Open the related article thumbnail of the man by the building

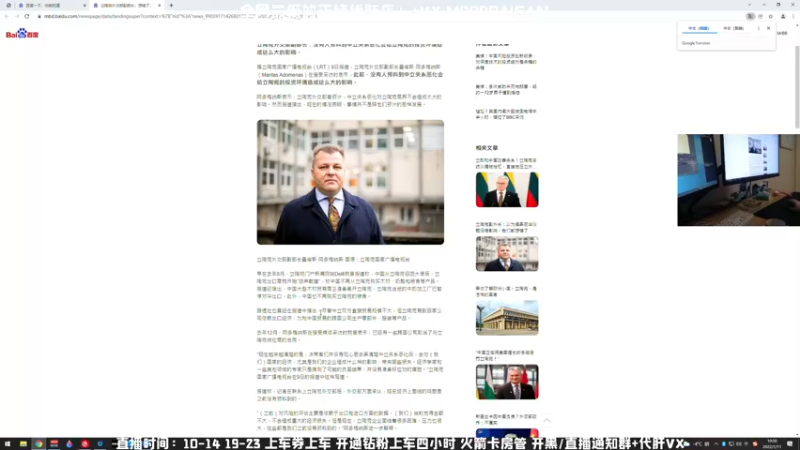point(507,254)
